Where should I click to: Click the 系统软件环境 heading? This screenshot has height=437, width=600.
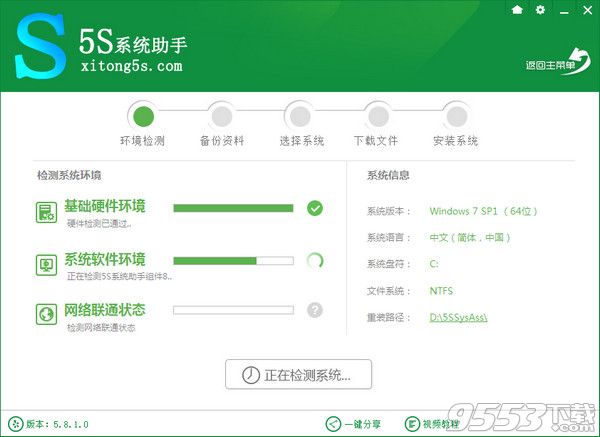click(x=105, y=259)
